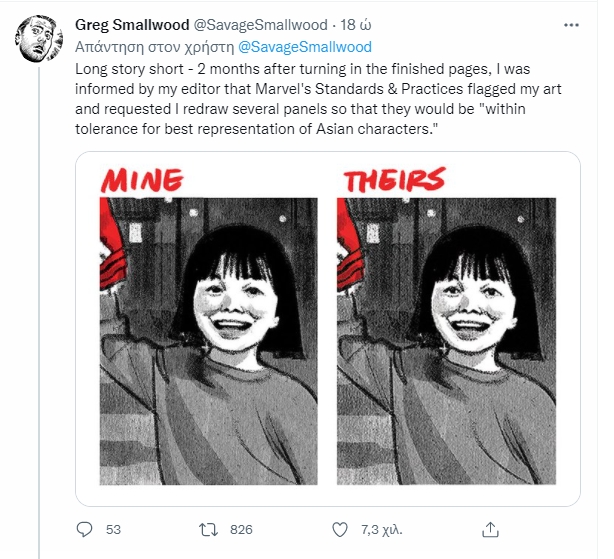Open the share upload icon menu

pos(490,528)
